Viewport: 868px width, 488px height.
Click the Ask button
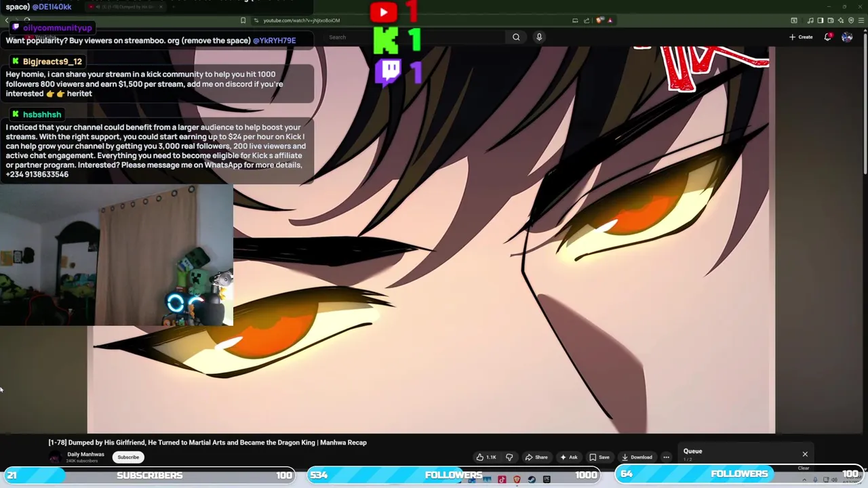[568, 457]
